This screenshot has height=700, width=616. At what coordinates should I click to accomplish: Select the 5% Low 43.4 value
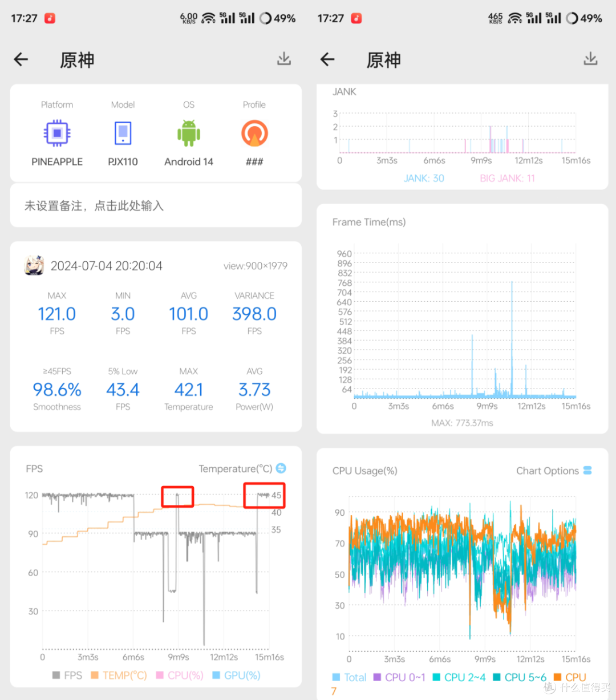coord(123,390)
